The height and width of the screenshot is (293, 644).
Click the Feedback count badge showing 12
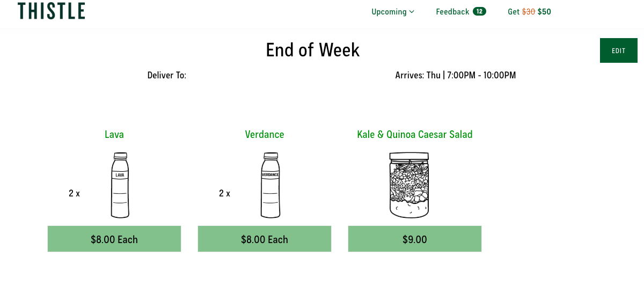click(x=479, y=11)
